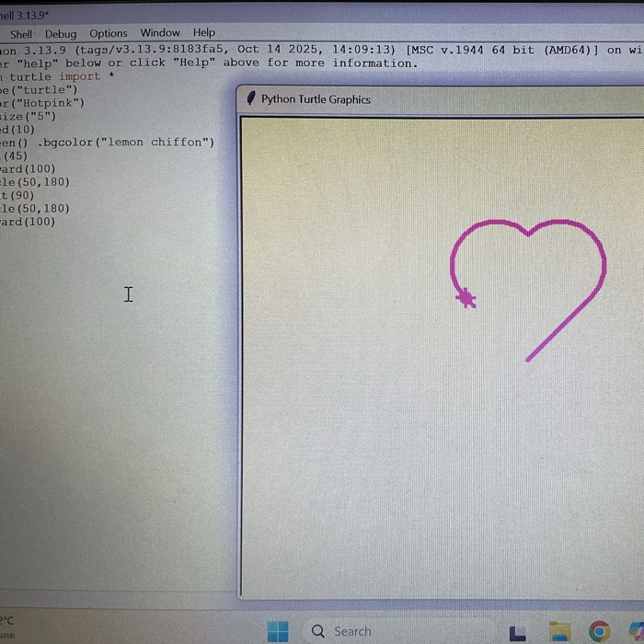Open the Windows Start menu
This screenshot has width=644, height=644.
(277, 631)
